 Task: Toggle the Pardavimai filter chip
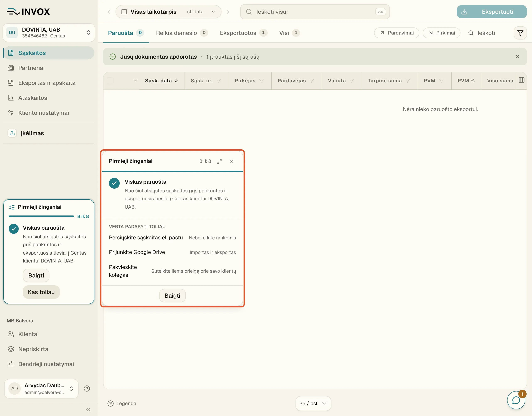pos(397,33)
